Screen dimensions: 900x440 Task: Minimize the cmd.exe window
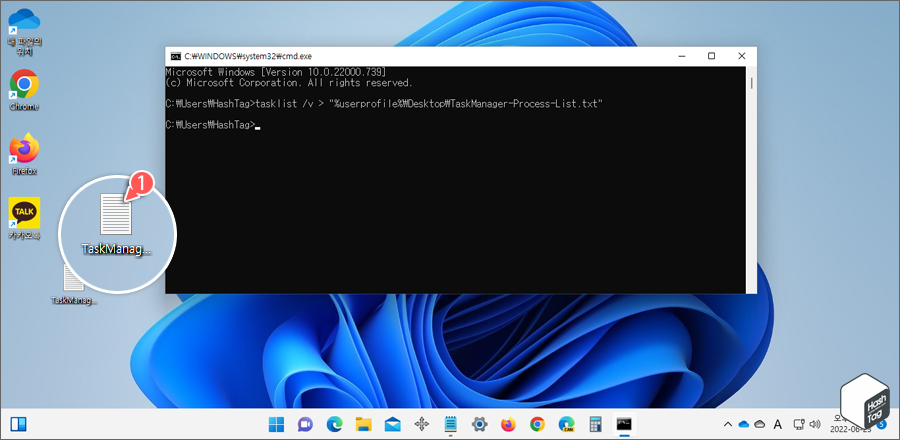681,56
